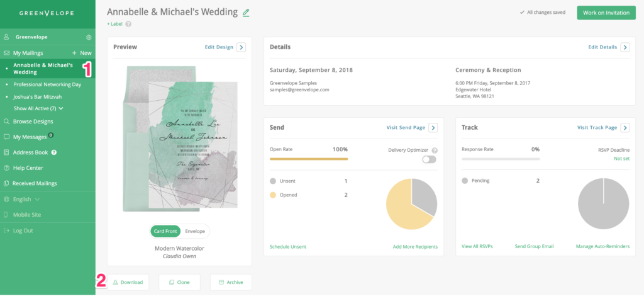Open Annabelle & Michael's Wedding mailing
This screenshot has width=644, height=296.
43,69
